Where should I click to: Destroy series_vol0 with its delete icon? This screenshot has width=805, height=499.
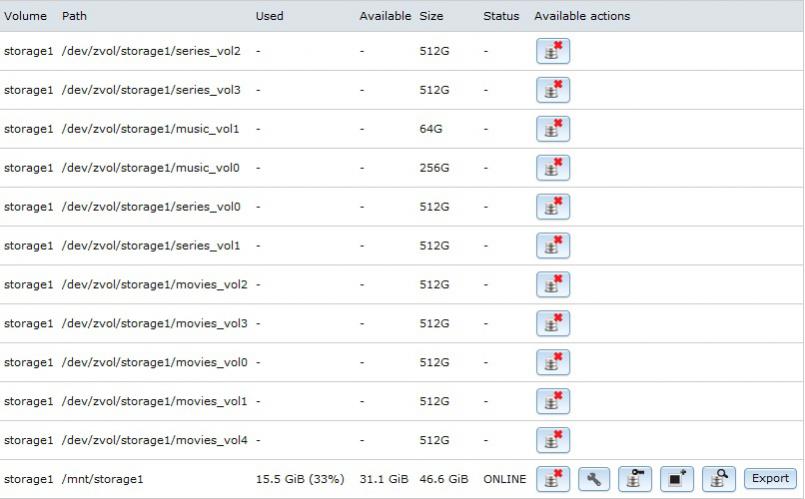coord(553,207)
